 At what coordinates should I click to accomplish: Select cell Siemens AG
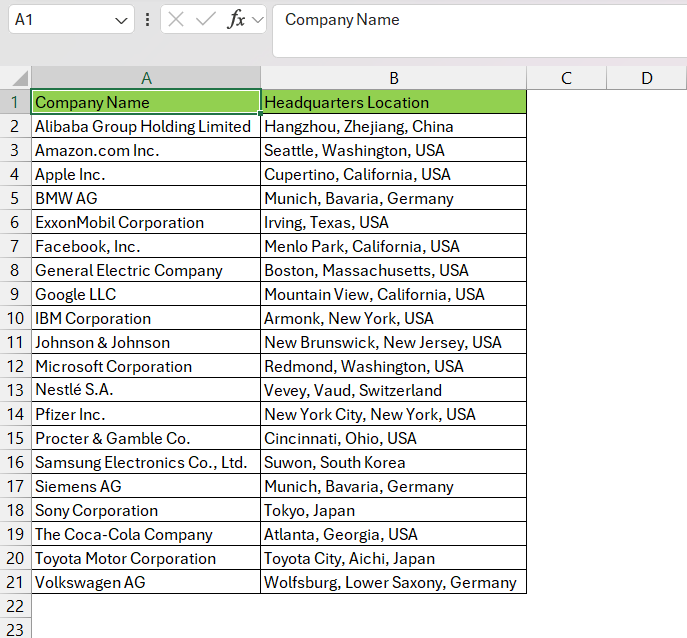pos(146,486)
